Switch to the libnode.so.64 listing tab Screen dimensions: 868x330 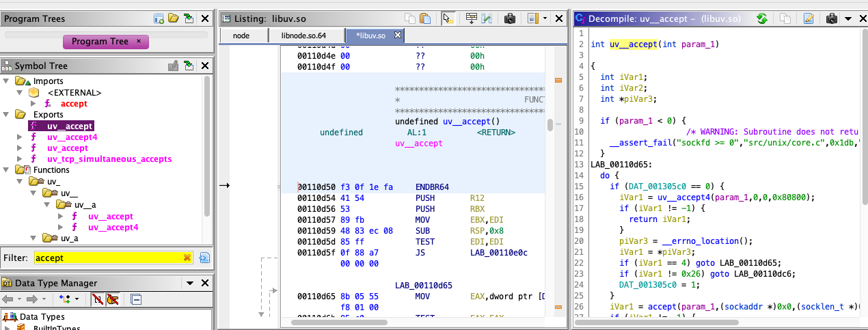303,35
